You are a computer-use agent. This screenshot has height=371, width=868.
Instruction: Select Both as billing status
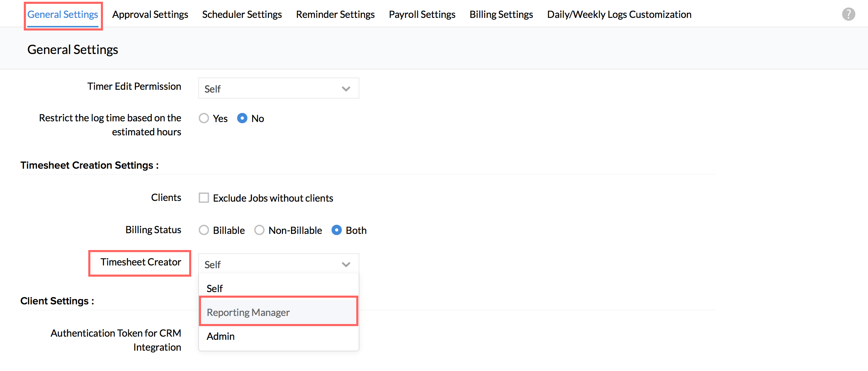click(x=336, y=230)
